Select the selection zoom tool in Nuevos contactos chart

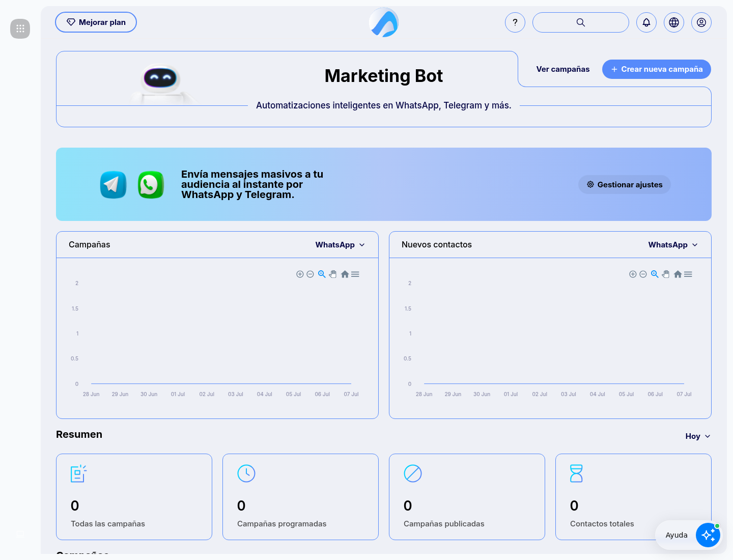(x=655, y=274)
